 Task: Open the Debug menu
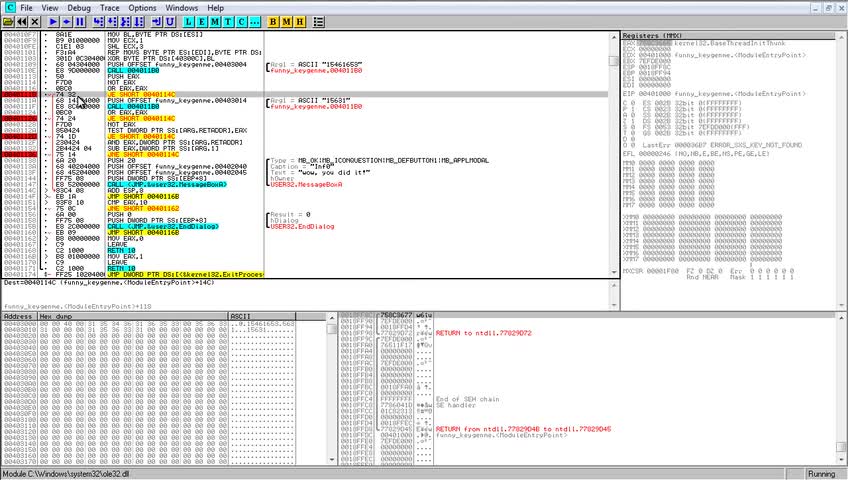tap(79, 8)
